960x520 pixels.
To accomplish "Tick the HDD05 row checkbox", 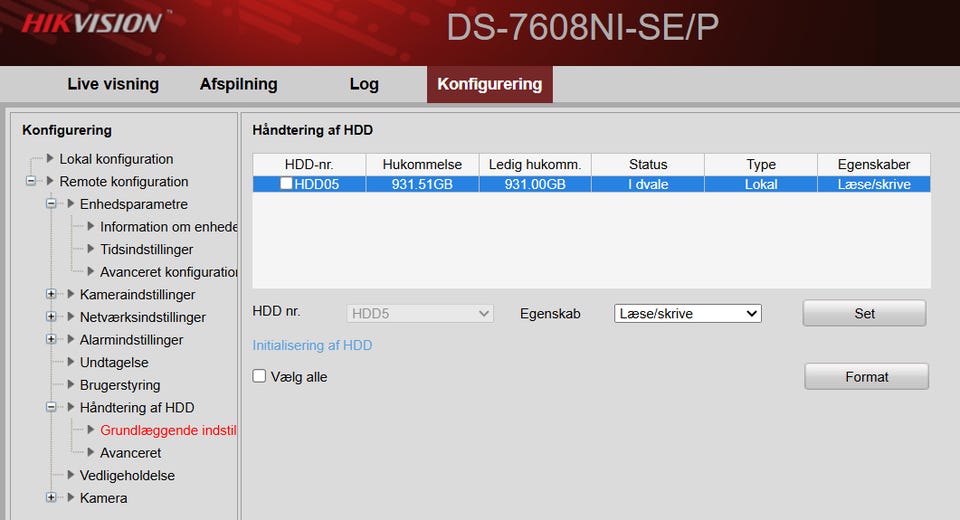I will tap(286, 183).
